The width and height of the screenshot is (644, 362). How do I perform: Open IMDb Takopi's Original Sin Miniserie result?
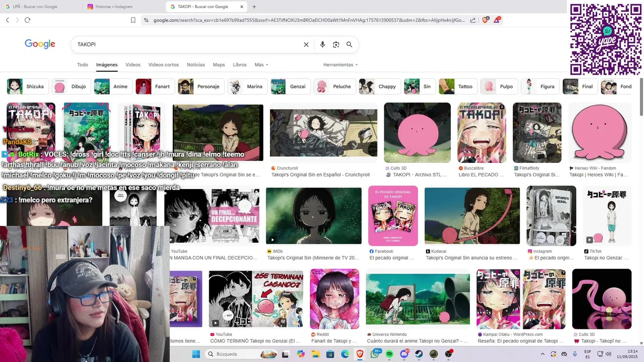click(312, 258)
